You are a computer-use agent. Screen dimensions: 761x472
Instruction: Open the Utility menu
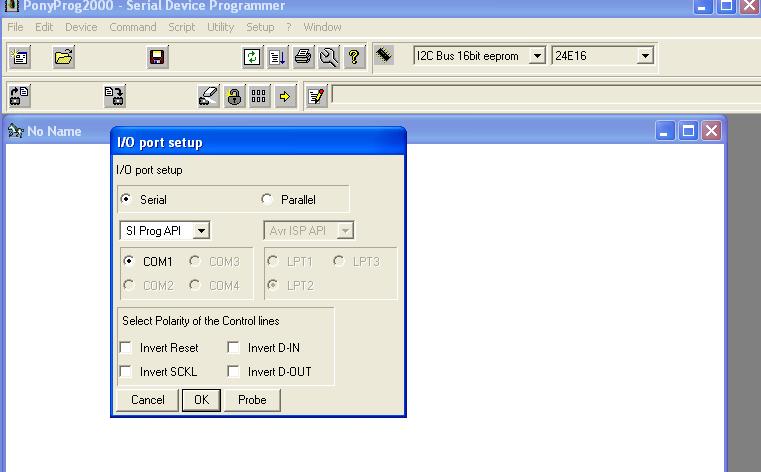point(220,27)
